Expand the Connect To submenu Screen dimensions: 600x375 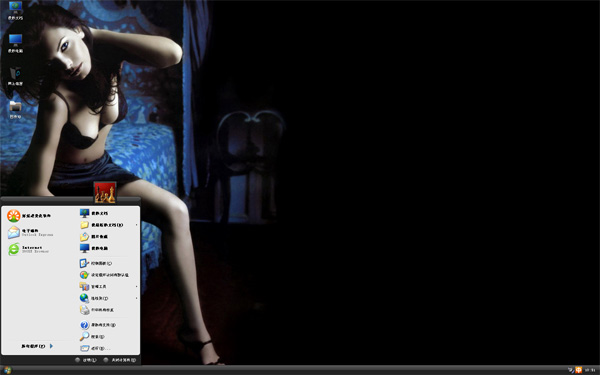[x=109, y=298]
